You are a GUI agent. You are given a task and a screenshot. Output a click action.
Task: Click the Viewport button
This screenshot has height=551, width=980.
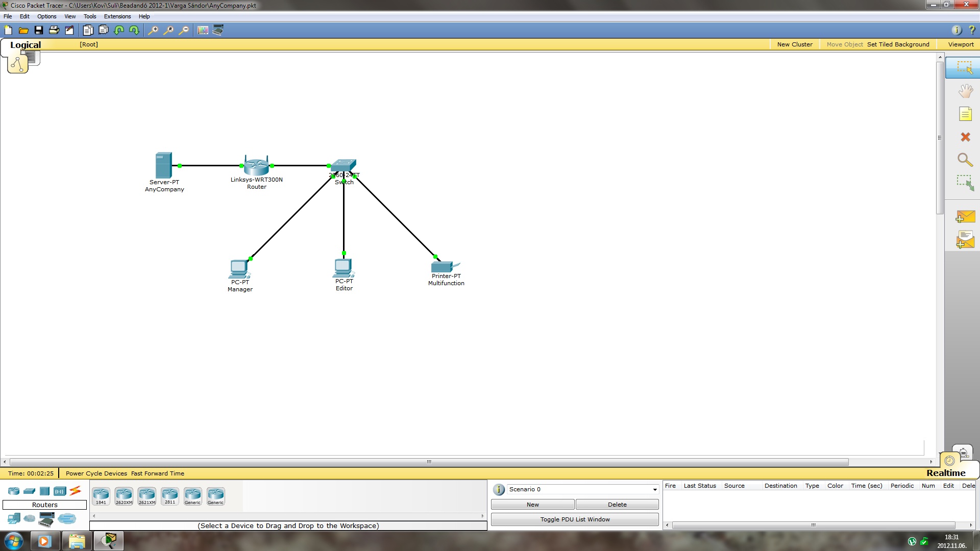961,44
